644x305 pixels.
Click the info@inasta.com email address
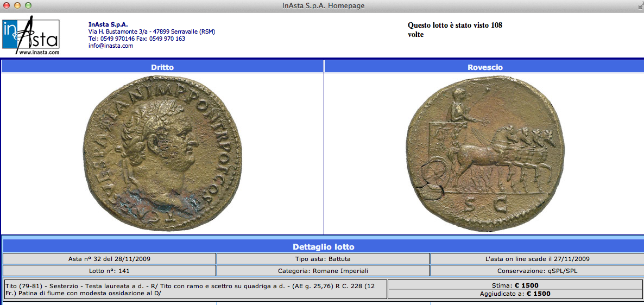point(111,46)
